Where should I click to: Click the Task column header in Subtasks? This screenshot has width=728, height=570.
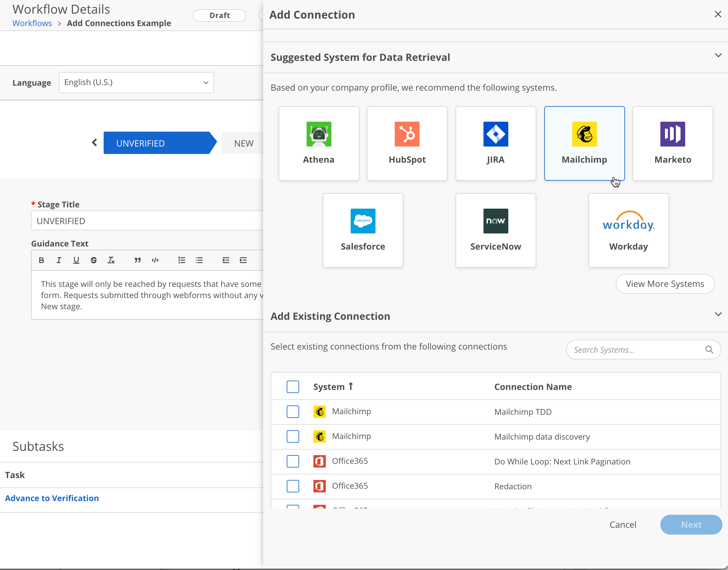(x=15, y=475)
